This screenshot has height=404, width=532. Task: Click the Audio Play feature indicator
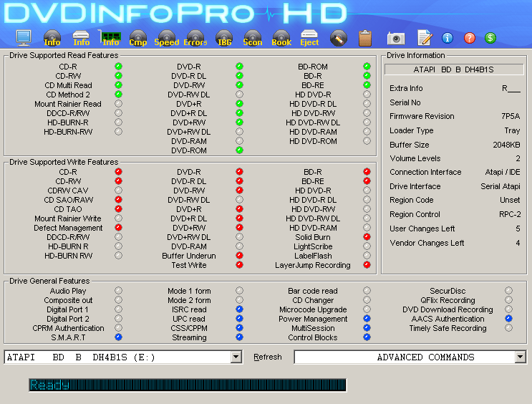coord(118,291)
